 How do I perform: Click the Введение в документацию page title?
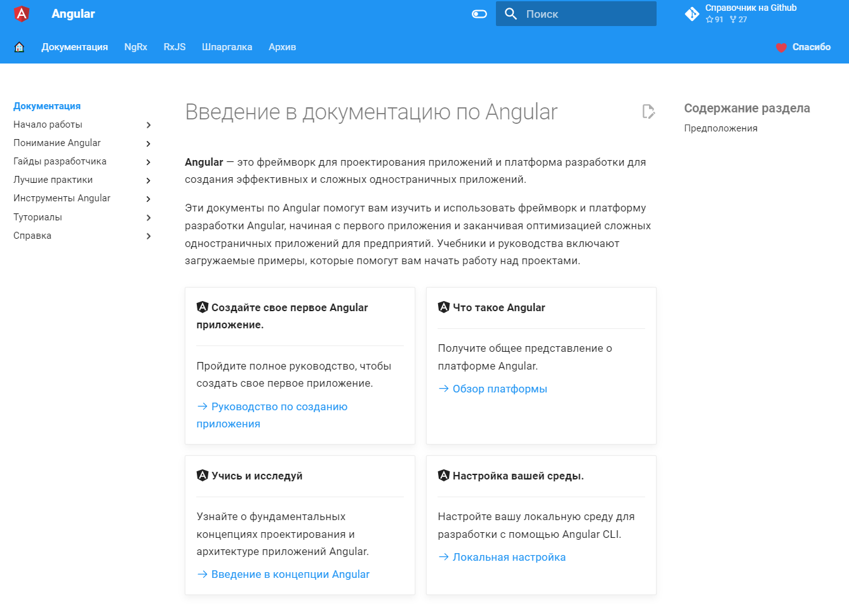coord(371,112)
